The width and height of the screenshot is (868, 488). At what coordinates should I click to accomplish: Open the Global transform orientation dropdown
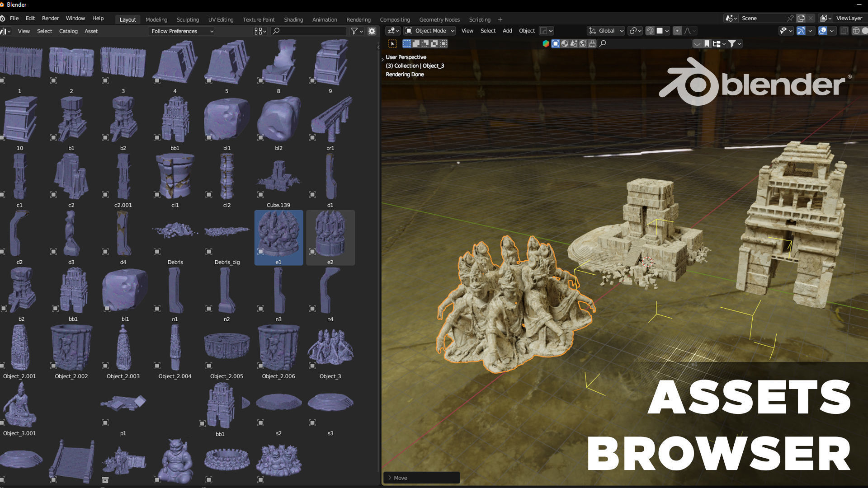(606, 31)
